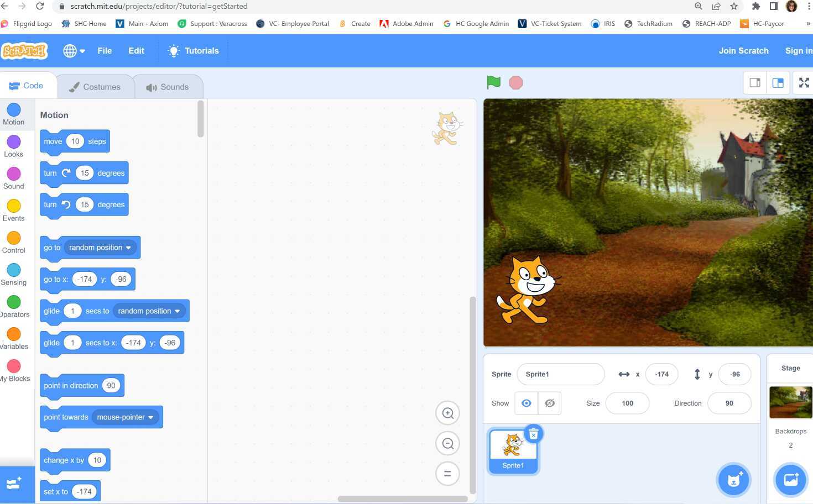Open the File menu
The width and height of the screenshot is (813, 504).
coord(105,51)
